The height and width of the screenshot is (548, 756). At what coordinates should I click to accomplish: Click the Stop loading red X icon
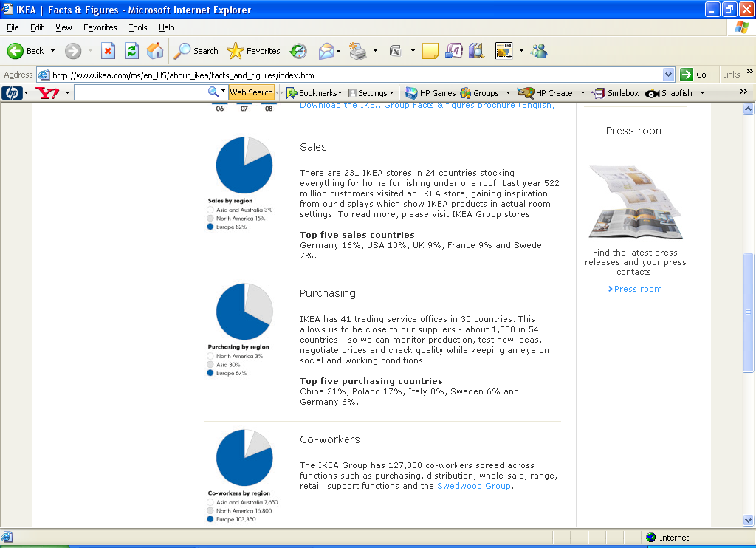[109, 51]
